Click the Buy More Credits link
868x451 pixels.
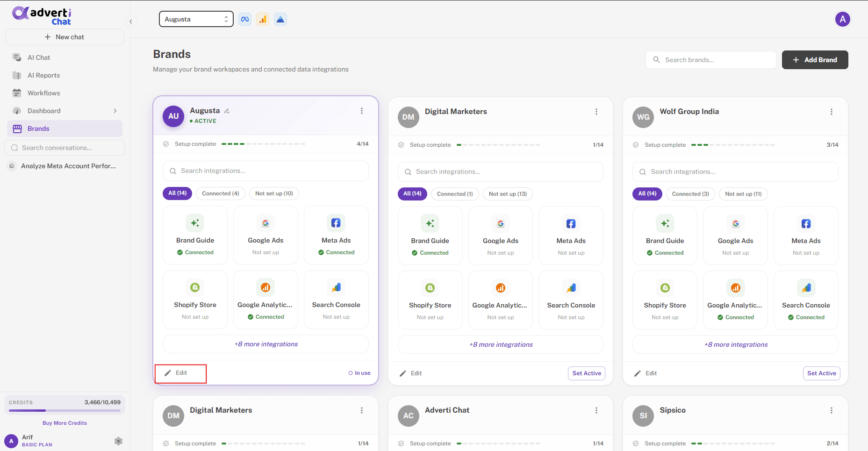(x=65, y=423)
